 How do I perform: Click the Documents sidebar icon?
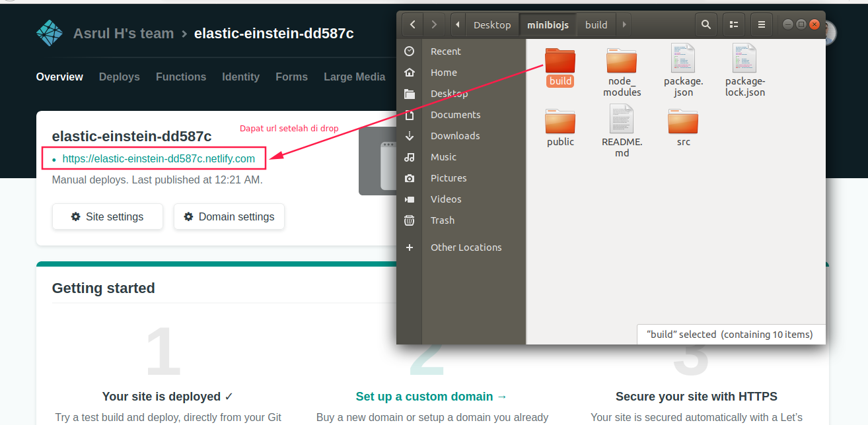pyautogui.click(x=410, y=115)
